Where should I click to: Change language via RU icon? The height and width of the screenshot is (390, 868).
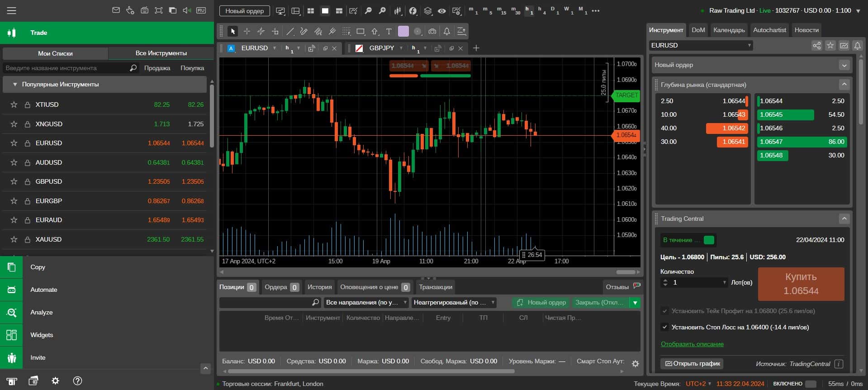pyautogui.click(x=201, y=10)
